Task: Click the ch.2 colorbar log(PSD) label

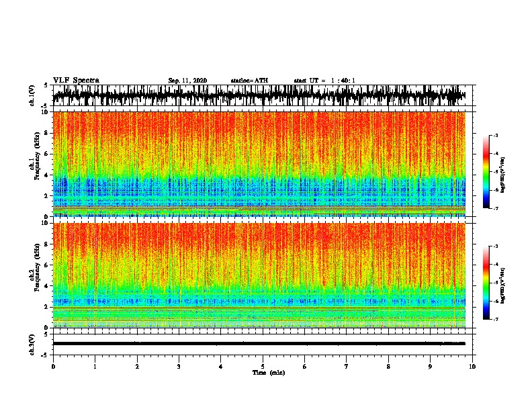Action: click(502, 285)
